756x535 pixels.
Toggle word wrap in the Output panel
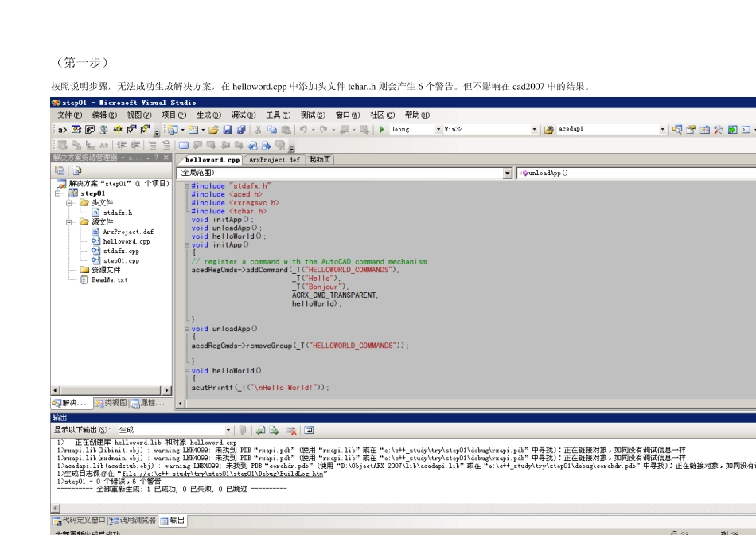(x=309, y=430)
